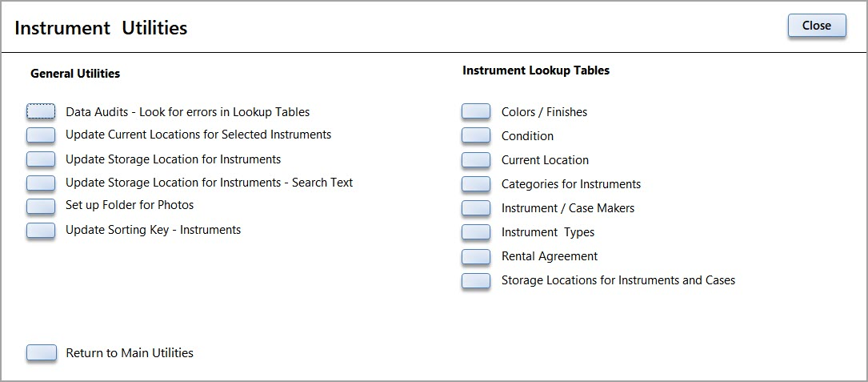Image resolution: width=868 pixels, height=382 pixels.
Task: Run Update Sorting Key - Instruments
Action: coord(41,230)
